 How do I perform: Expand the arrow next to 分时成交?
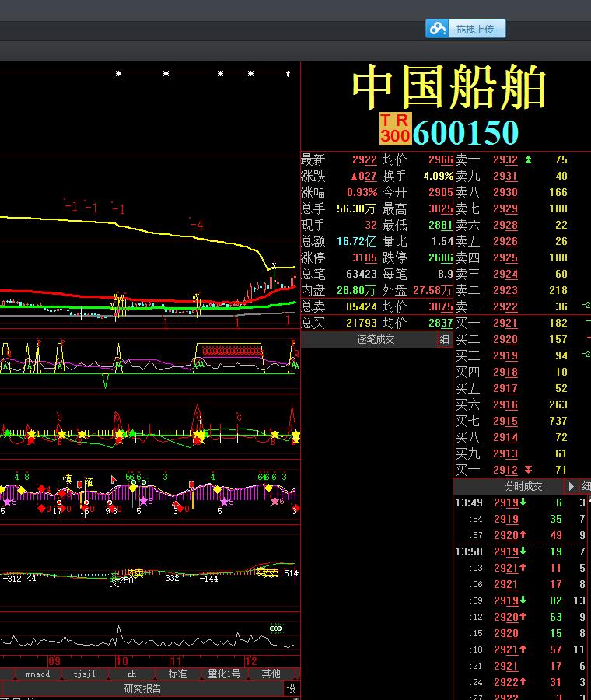pos(571,486)
